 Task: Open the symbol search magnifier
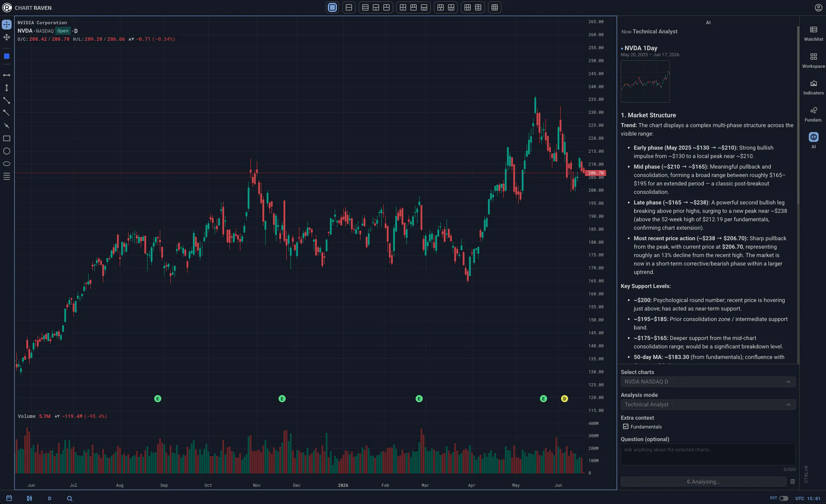[x=70, y=498]
